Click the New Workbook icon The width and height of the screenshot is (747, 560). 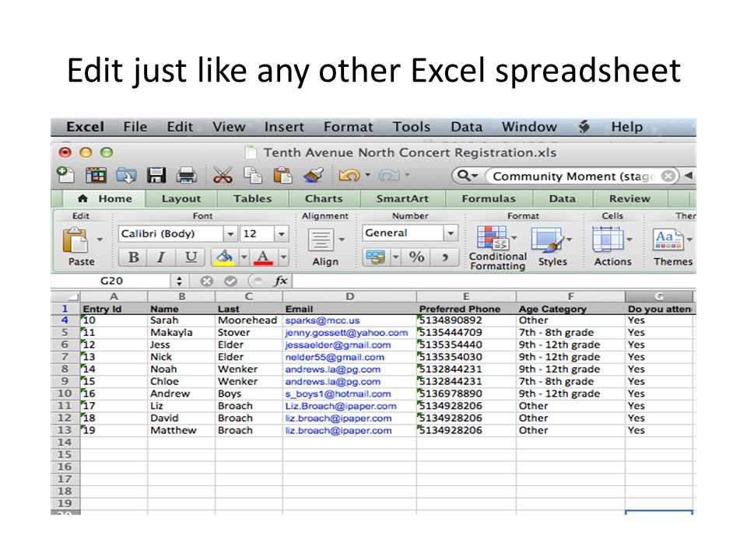click(65, 175)
